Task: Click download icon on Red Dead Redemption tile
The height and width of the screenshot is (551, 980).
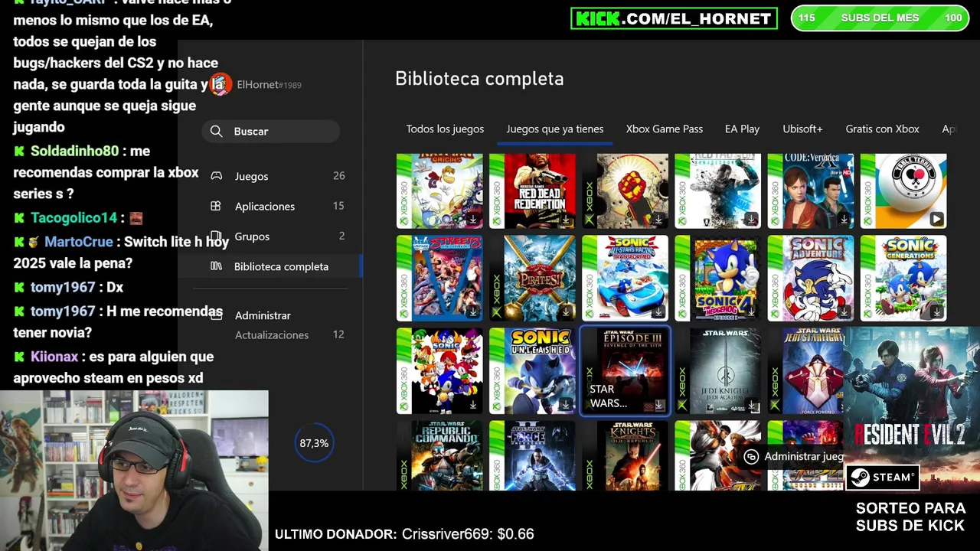Action: [x=566, y=220]
